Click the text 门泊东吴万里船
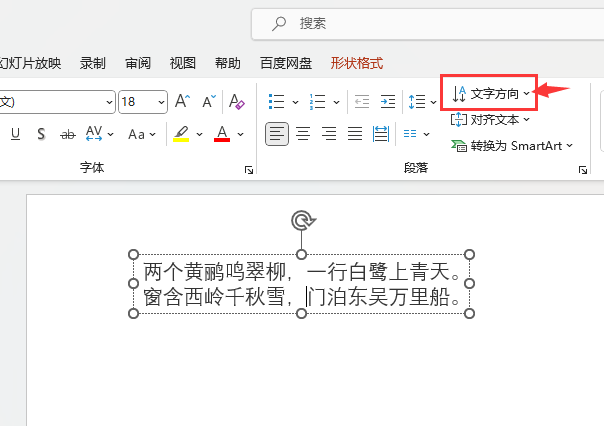 [378, 297]
